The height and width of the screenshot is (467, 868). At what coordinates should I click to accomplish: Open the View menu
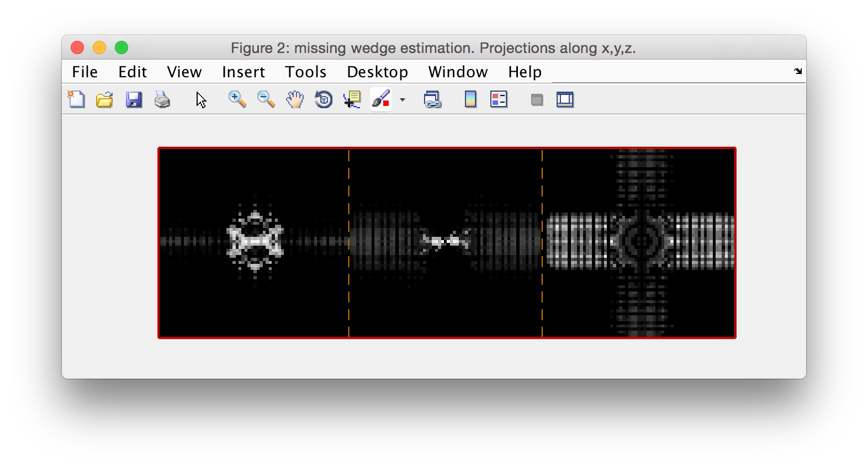coord(184,72)
